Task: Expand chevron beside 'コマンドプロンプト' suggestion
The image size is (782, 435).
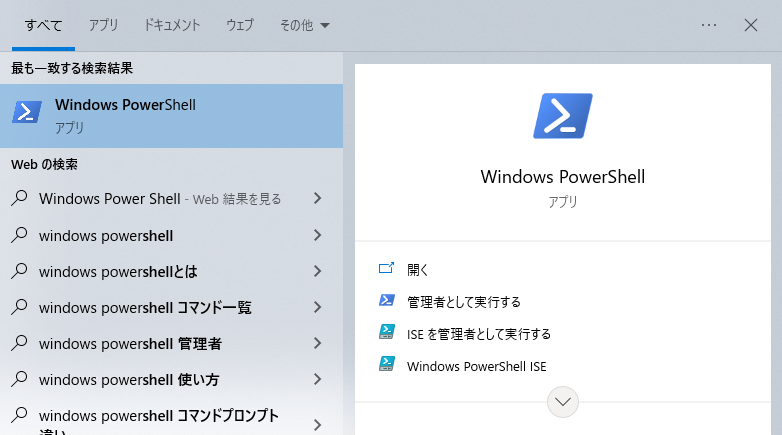Action: (318, 425)
